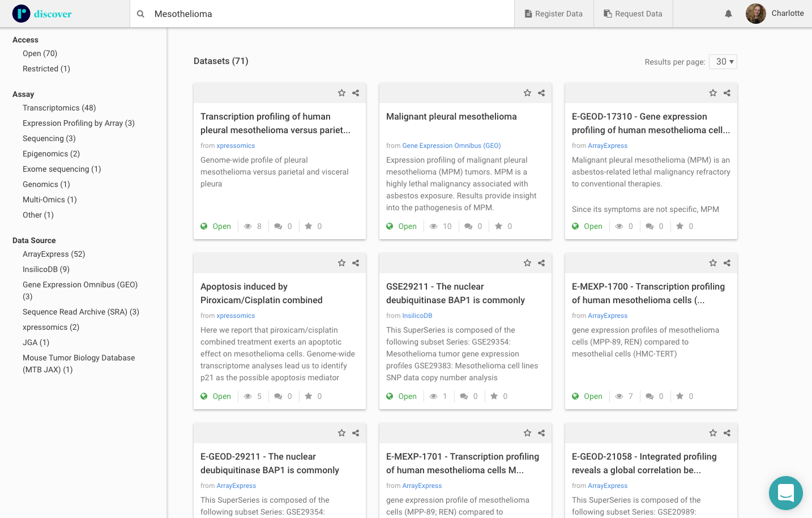Share the E-GEOD-29211 dataset card
812x518 pixels.
(x=356, y=433)
